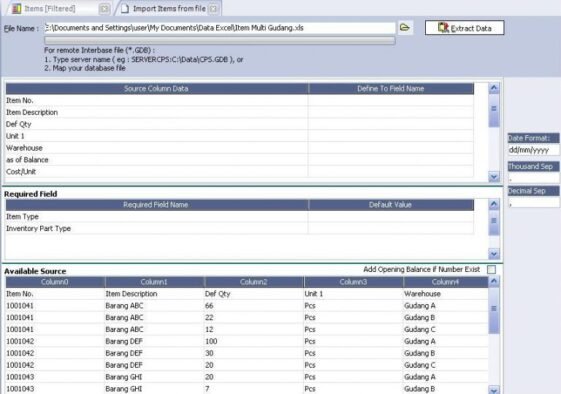Image resolution: width=561 pixels, height=394 pixels.
Task: Close the Items [Filtered] tab
Action: coord(104,9)
